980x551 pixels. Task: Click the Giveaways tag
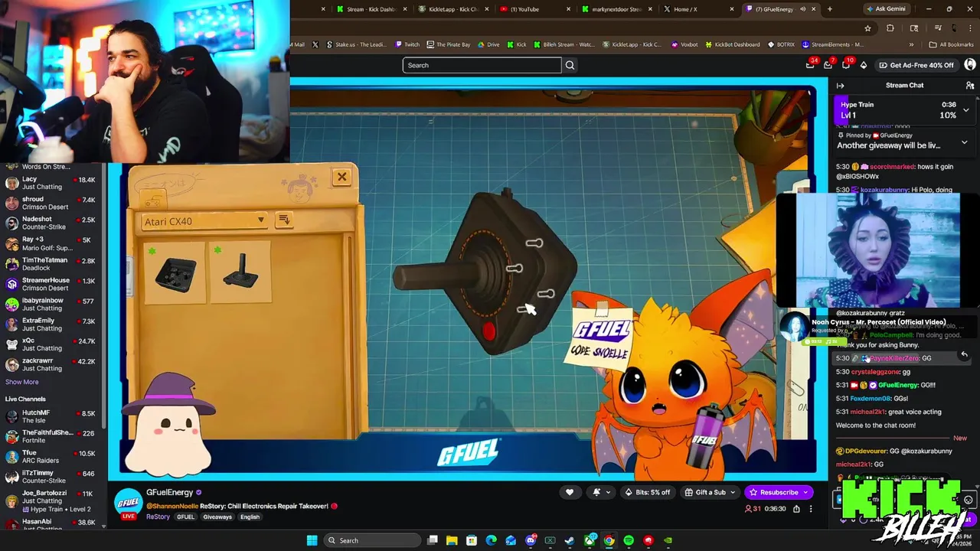point(217,517)
